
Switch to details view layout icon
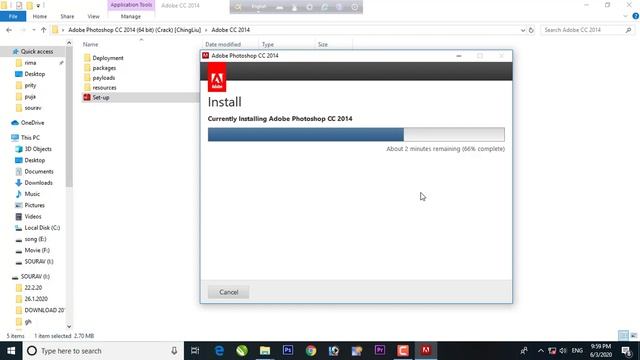click(x=623, y=336)
